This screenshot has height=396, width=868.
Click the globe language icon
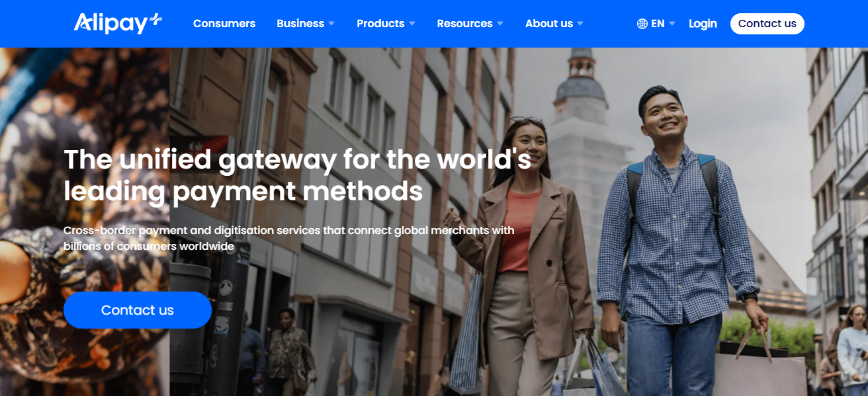pyautogui.click(x=642, y=24)
